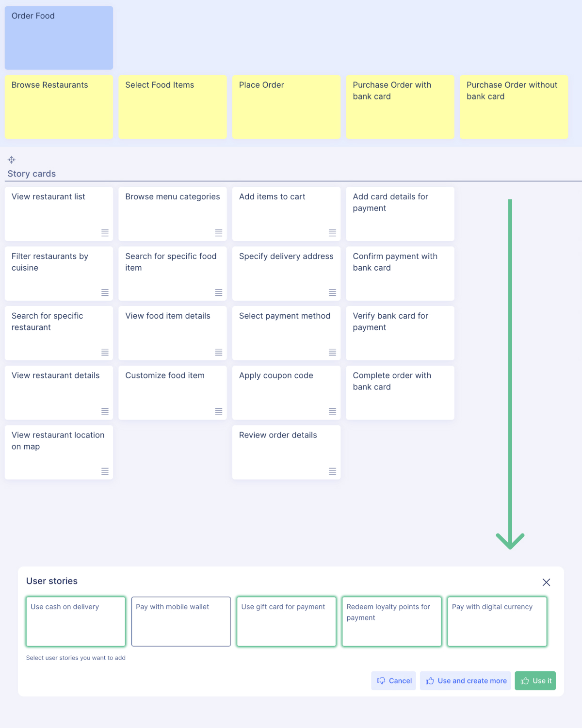Click the drag handle on "Search for specific restaurant" card
This screenshot has height=728, width=582.
(105, 352)
